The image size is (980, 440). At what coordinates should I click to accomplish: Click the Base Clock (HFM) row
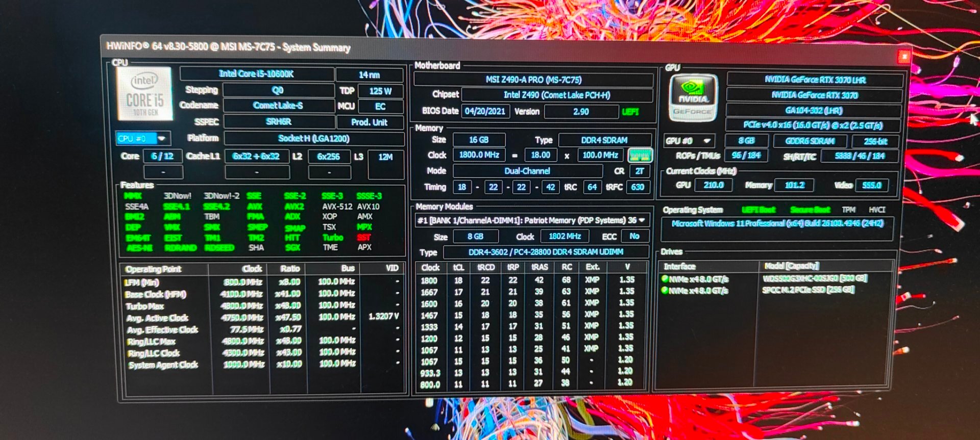[262, 294]
